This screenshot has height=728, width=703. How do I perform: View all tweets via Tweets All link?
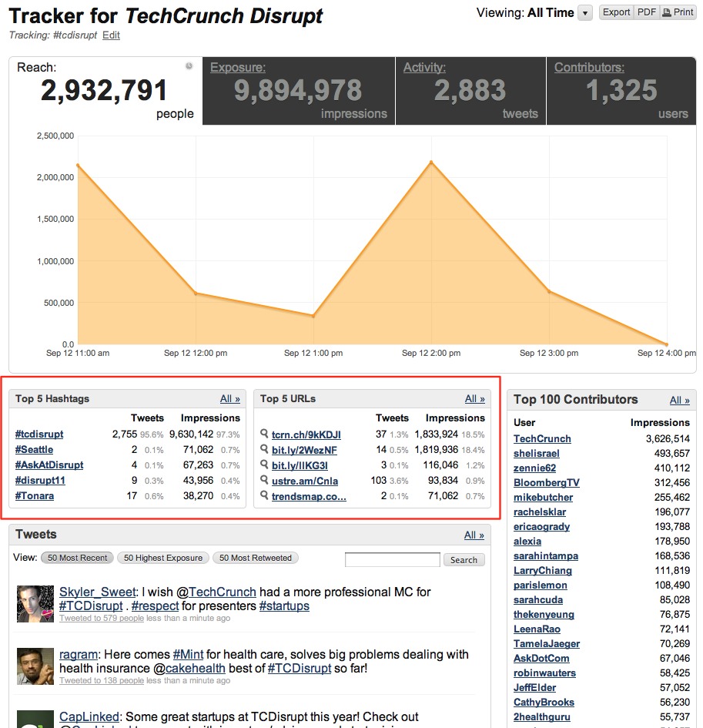pos(474,535)
